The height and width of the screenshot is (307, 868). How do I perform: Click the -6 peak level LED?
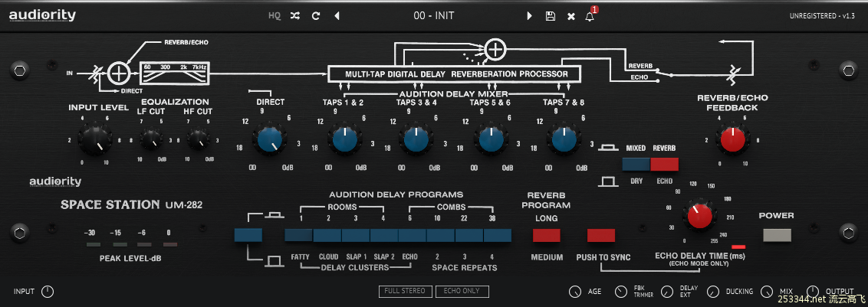coord(144,244)
